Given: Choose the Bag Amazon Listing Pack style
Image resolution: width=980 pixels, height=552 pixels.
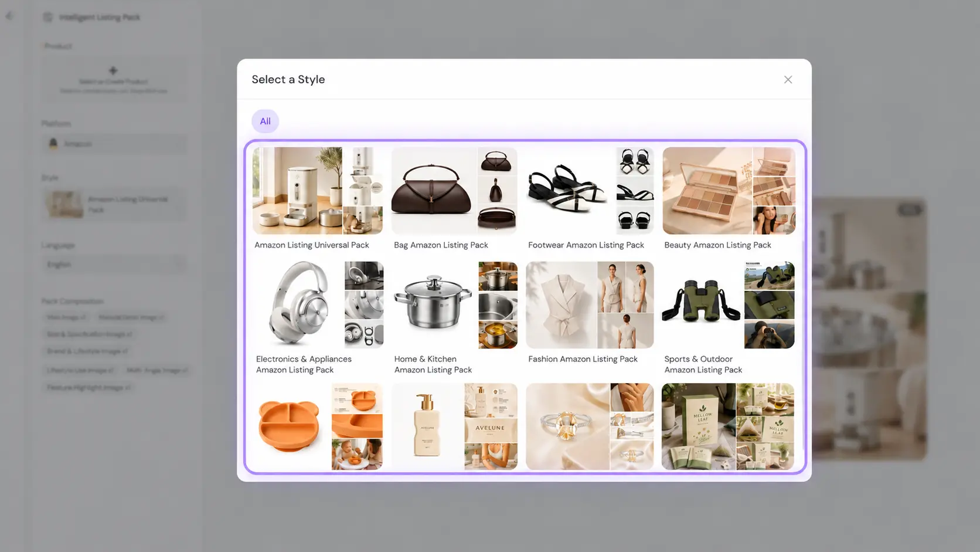Looking at the screenshot, I should coord(454,199).
